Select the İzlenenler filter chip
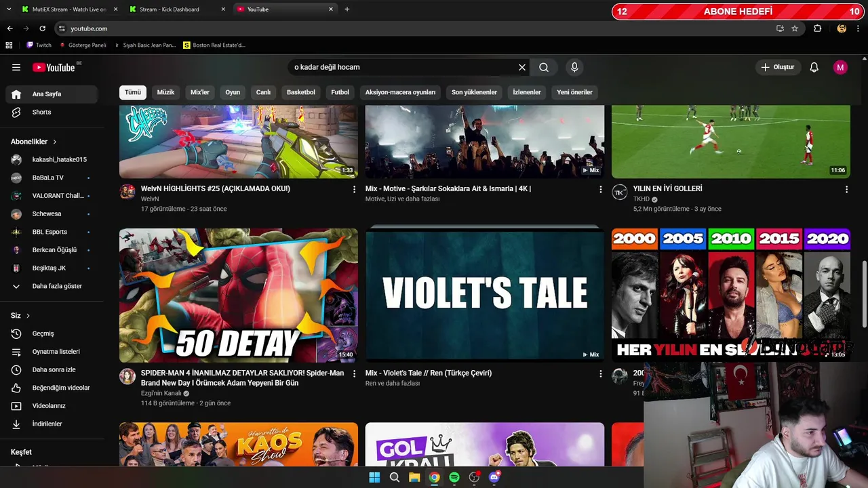This screenshot has height=488, width=868. (x=527, y=92)
